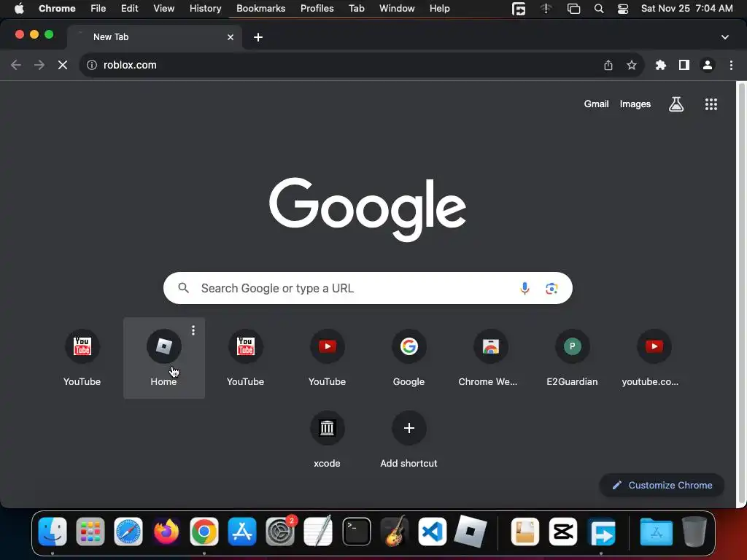Open a new tab with plus button
This screenshot has width=747, height=560.
[258, 36]
